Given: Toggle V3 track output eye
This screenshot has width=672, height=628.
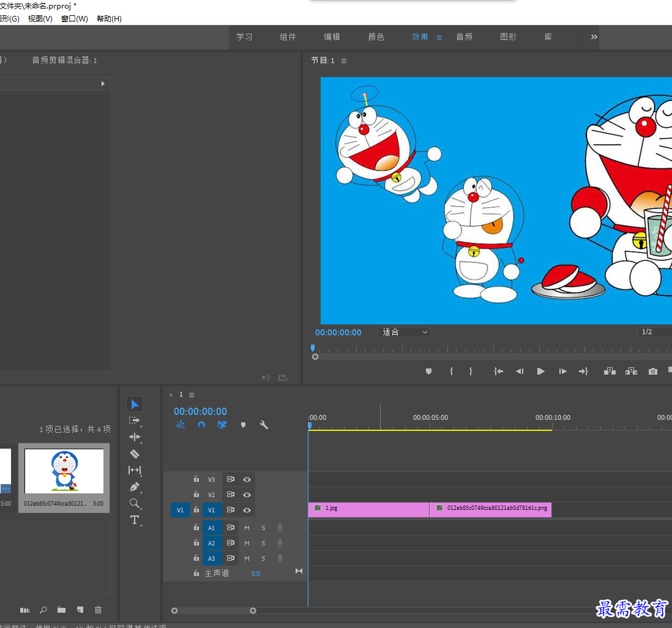Looking at the screenshot, I should point(247,479).
